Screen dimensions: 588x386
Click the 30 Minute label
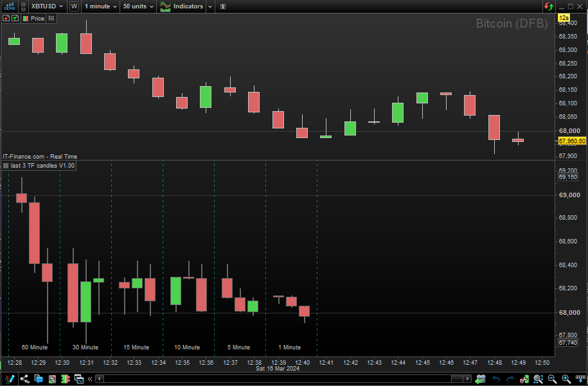coord(85,347)
